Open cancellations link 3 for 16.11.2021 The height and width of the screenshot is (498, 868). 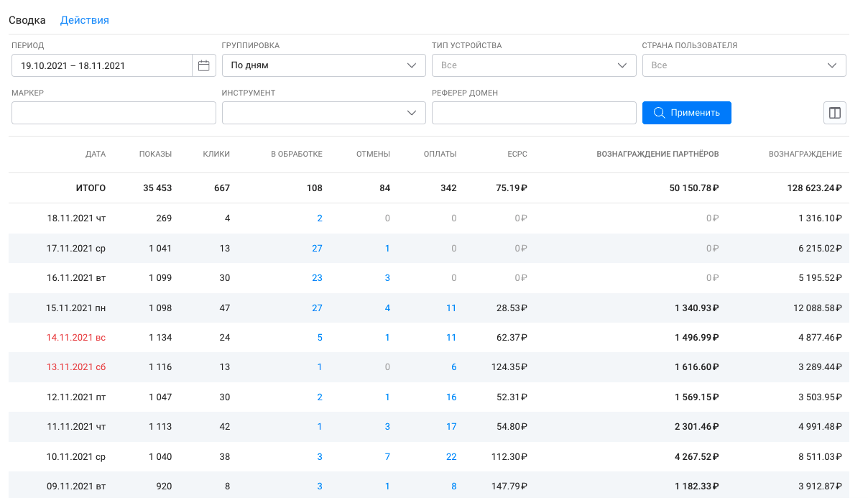point(387,278)
